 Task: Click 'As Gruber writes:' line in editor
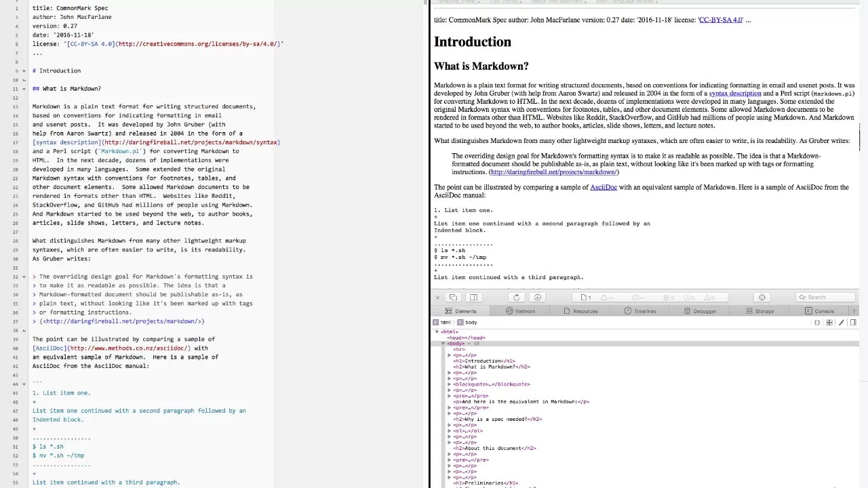tap(61, 258)
